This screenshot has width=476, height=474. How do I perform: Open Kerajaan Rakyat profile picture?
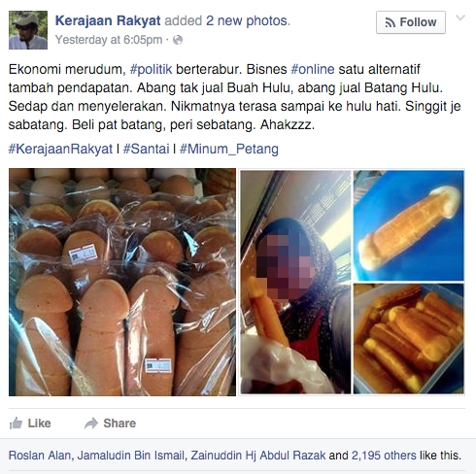pyautogui.click(x=28, y=30)
